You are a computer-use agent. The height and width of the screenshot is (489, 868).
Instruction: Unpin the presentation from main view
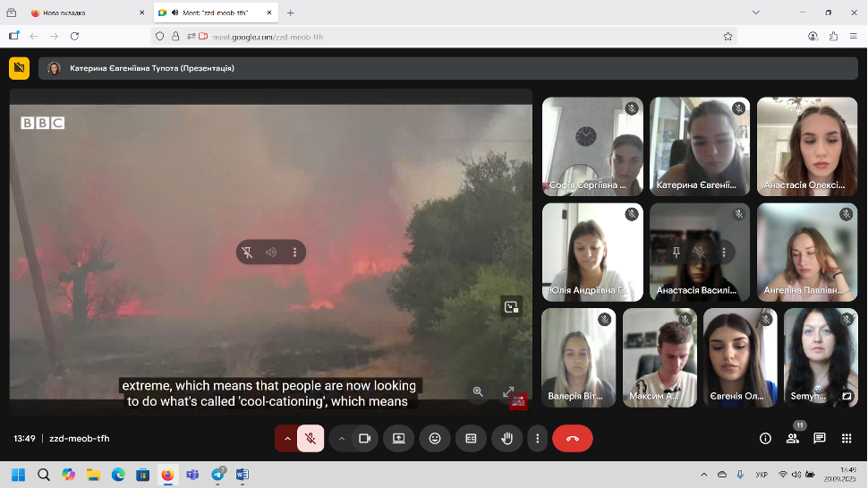(247, 253)
